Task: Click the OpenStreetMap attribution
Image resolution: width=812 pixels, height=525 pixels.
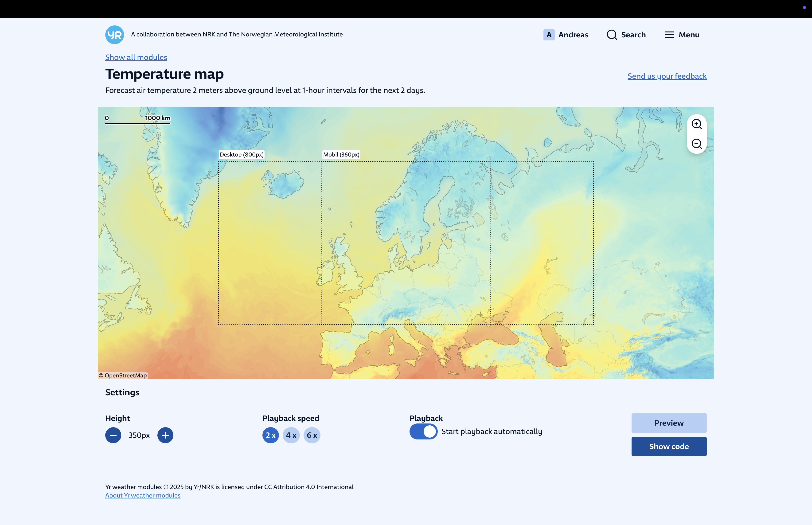Action: pyautogui.click(x=123, y=375)
